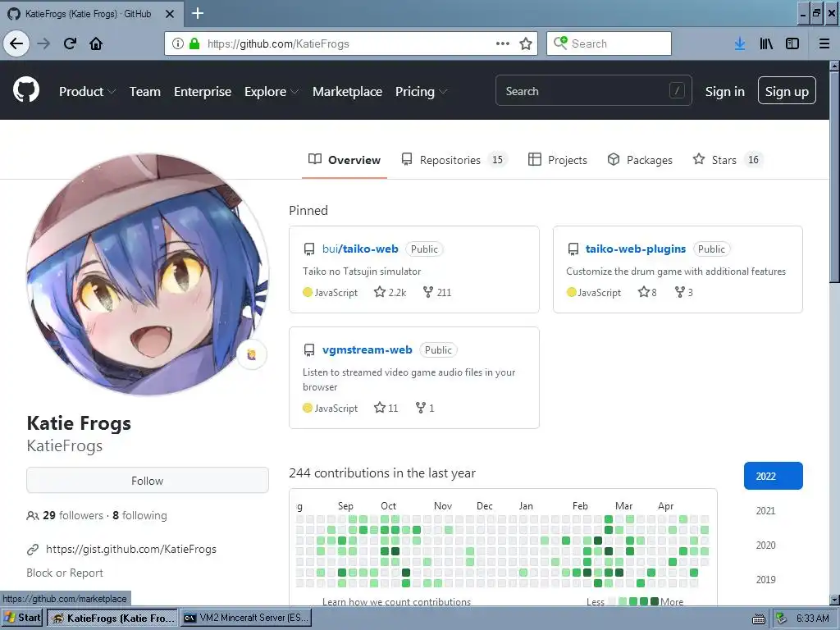Click the gist link chain icon
840x630 pixels.
click(33, 550)
